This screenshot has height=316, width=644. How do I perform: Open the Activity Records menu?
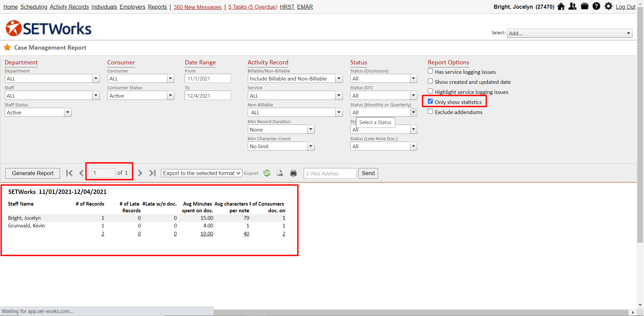tap(69, 7)
